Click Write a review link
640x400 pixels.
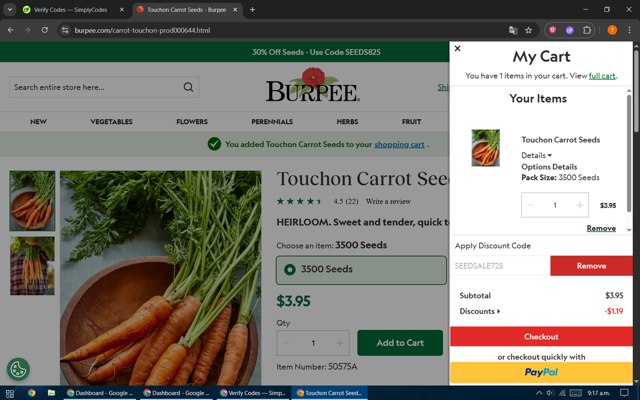388,201
